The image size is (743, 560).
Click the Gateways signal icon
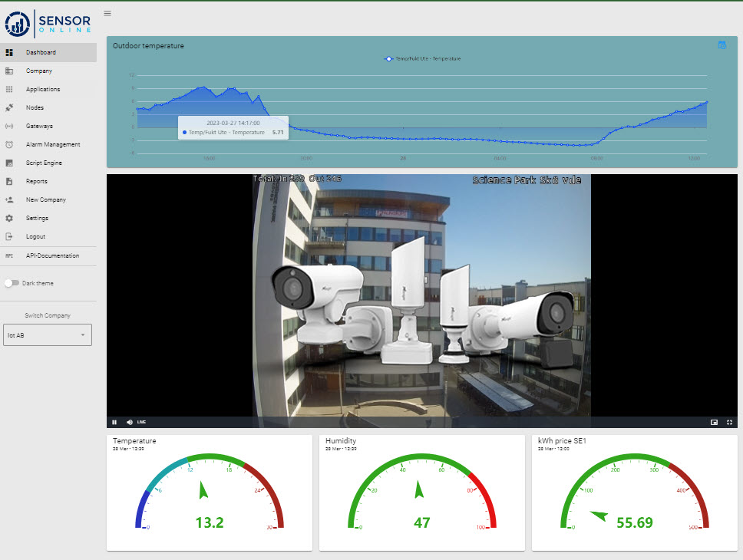(x=9, y=126)
